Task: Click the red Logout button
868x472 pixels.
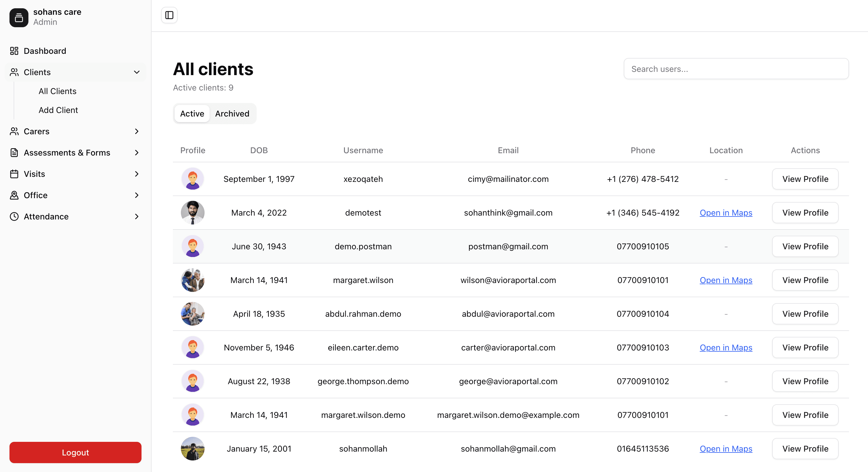Action: (x=75, y=452)
